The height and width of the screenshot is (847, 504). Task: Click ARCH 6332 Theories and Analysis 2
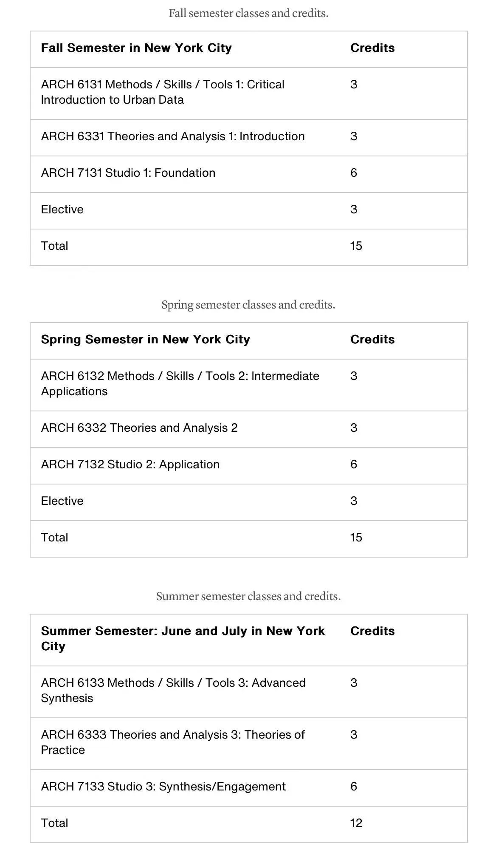click(x=139, y=428)
